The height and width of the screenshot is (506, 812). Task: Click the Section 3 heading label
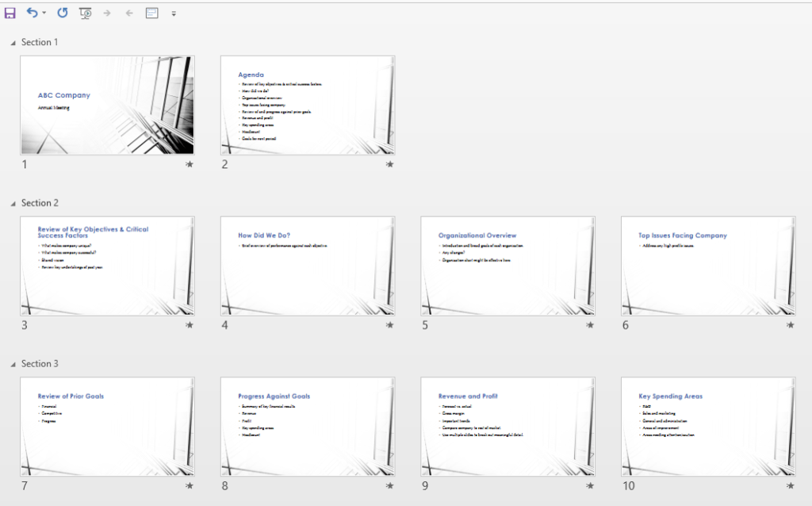[x=40, y=364]
